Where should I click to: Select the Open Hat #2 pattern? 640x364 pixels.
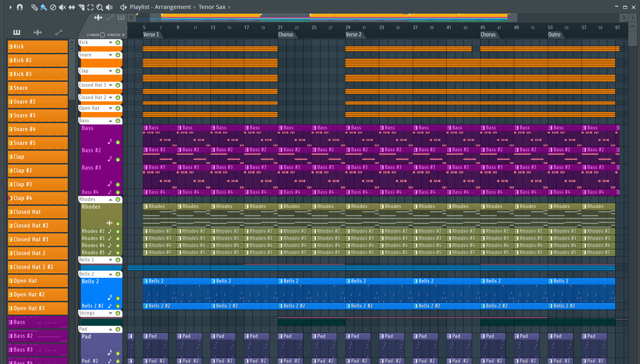[38, 295]
